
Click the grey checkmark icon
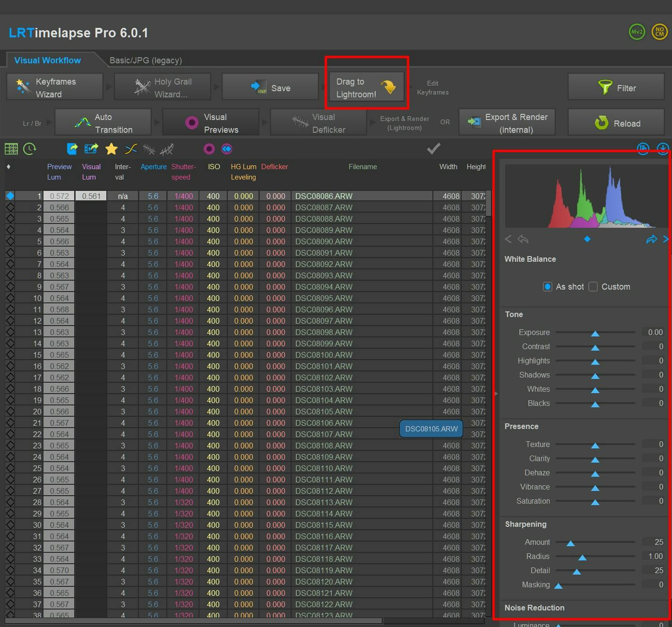click(x=433, y=149)
